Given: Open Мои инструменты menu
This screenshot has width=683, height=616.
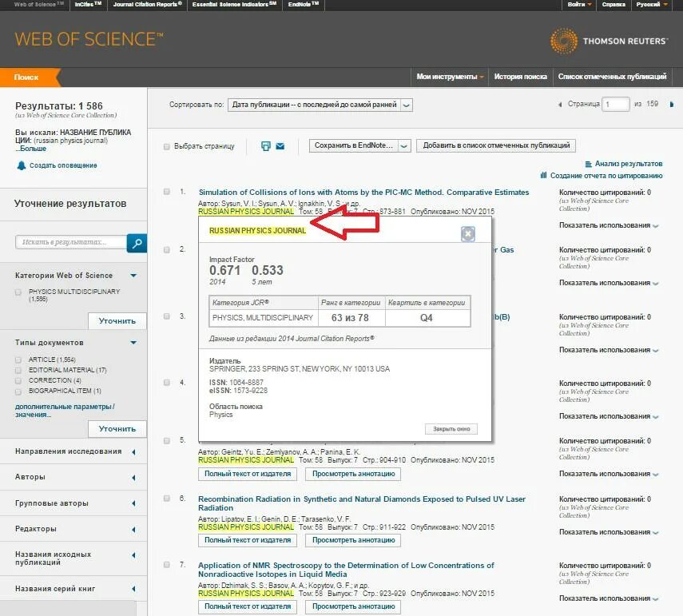Looking at the screenshot, I should tap(450, 77).
